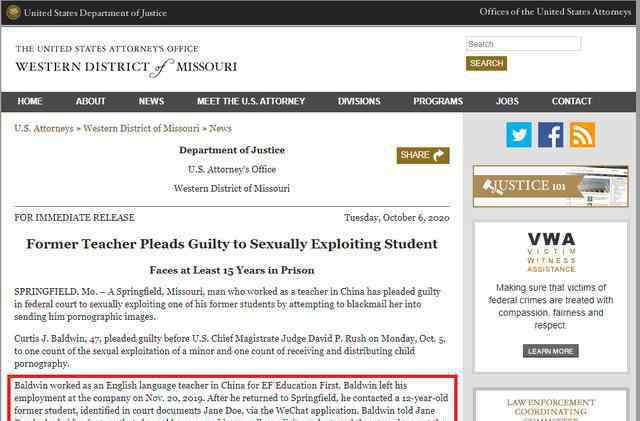The image size is (640, 421).
Task: Open the Home menu item
Action: [30, 101]
